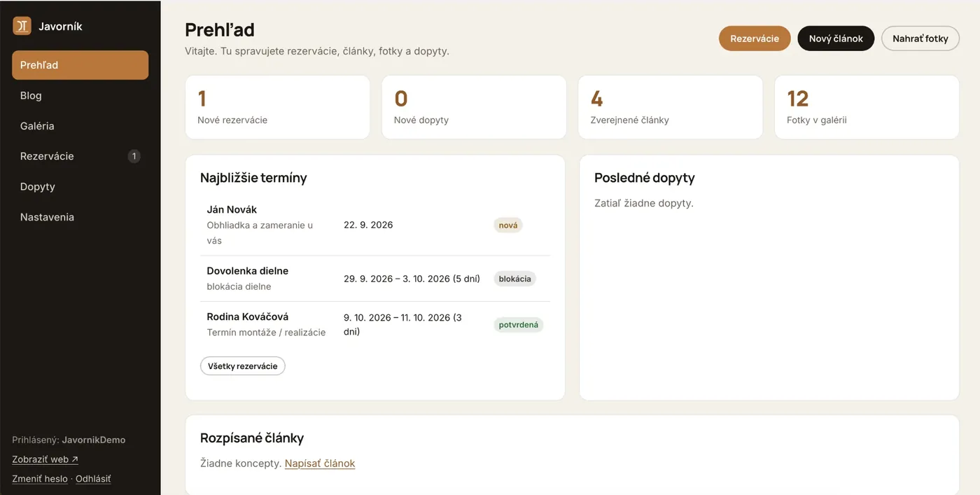980x495 pixels.
Task: Click the Ján Novák reservation name
Action: pos(232,209)
